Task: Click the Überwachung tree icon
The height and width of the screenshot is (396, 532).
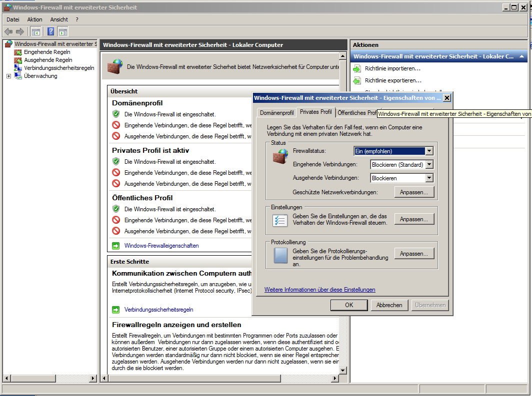Action: point(18,76)
